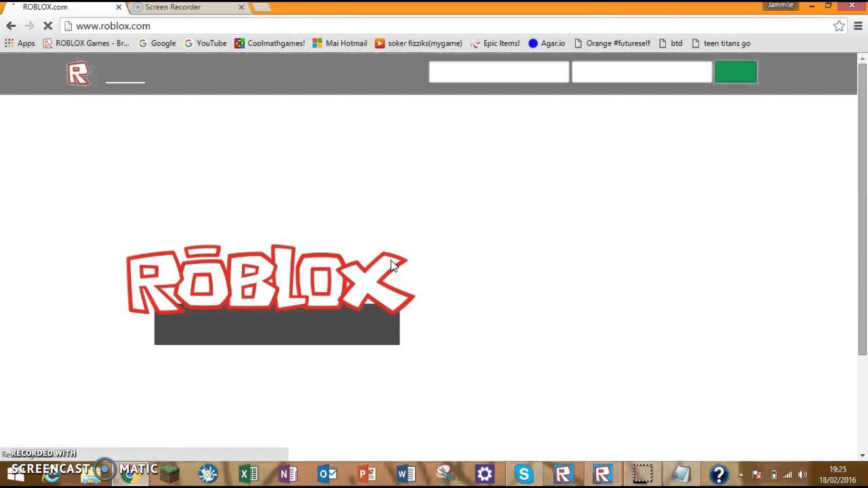Image resolution: width=868 pixels, height=488 pixels.
Task: Open a new tab
Action: click(262, 7)
